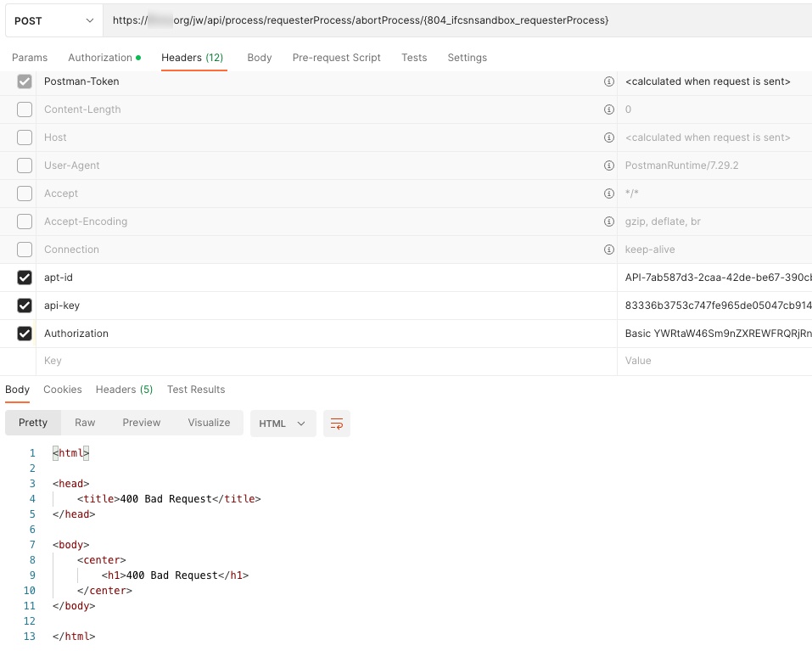Click the wrap lines icon beside HTML
Screen dimensions: 812x651
pyautogui.click(x=337, y=424)
